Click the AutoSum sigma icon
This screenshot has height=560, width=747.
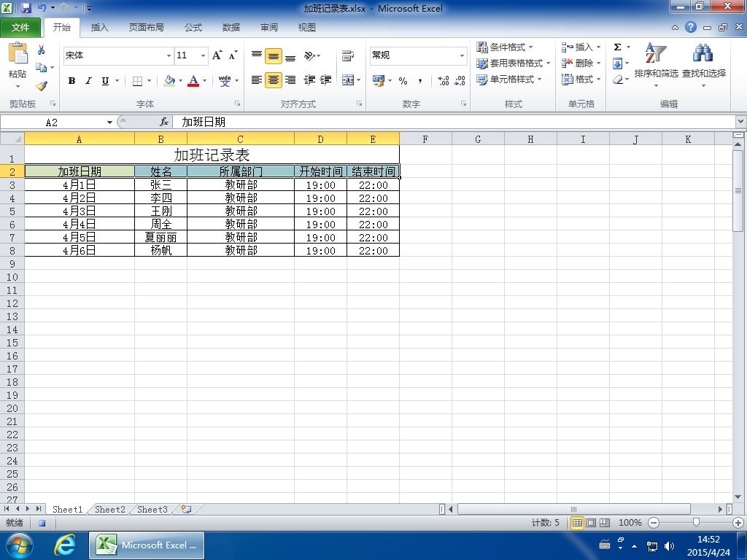(x=617, y=47)
